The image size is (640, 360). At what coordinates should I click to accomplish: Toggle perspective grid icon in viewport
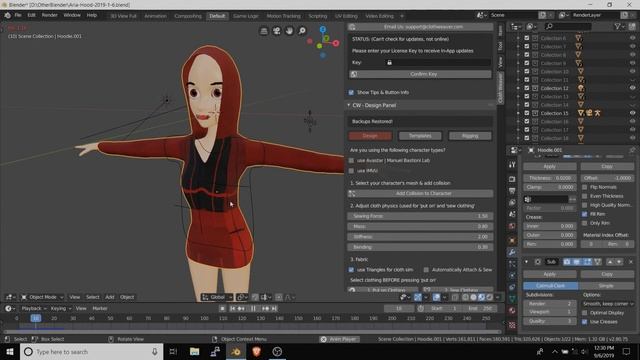coord(264,31)
